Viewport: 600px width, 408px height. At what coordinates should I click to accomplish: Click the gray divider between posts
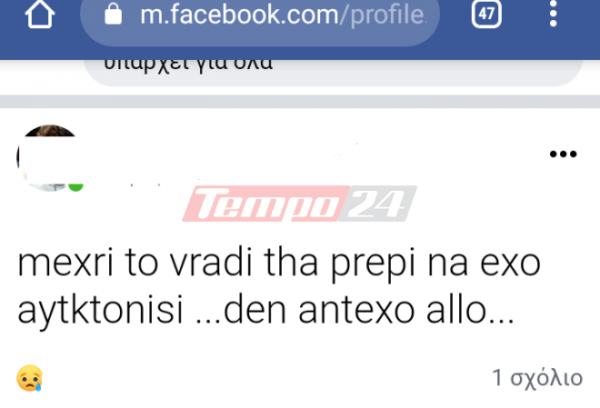[x=300, y=101]
